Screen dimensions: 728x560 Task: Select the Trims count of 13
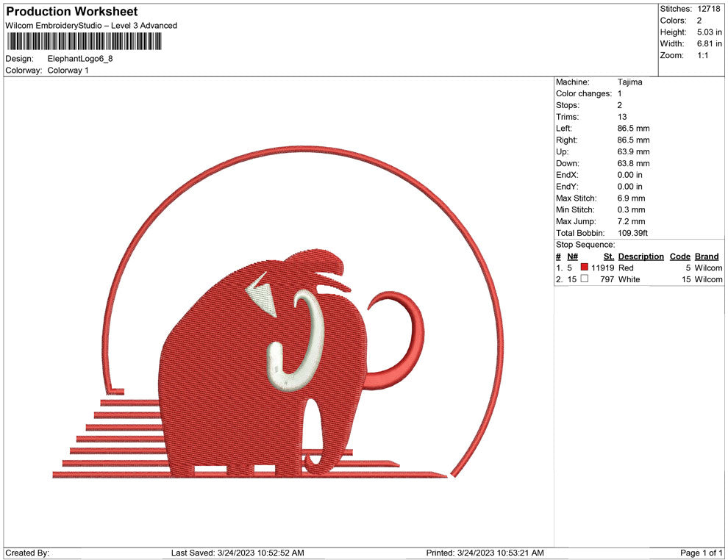pyautogui.click(x=623, y=116)
